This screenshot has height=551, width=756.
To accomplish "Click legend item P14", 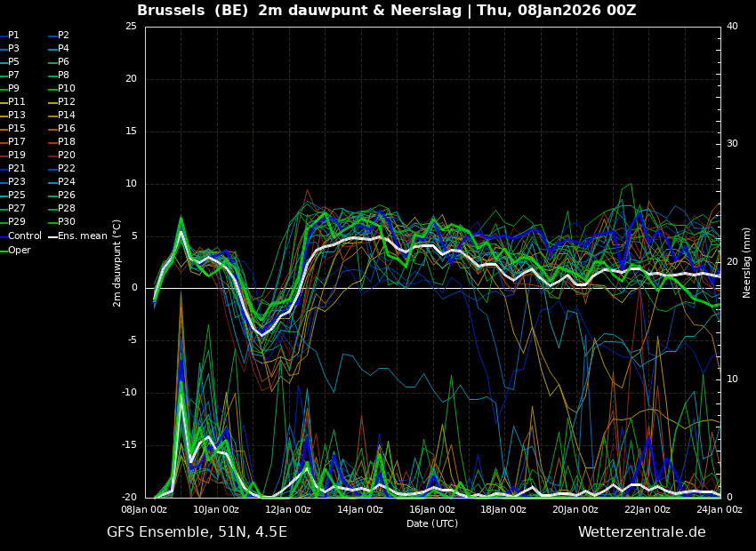I will click(61, 116).
